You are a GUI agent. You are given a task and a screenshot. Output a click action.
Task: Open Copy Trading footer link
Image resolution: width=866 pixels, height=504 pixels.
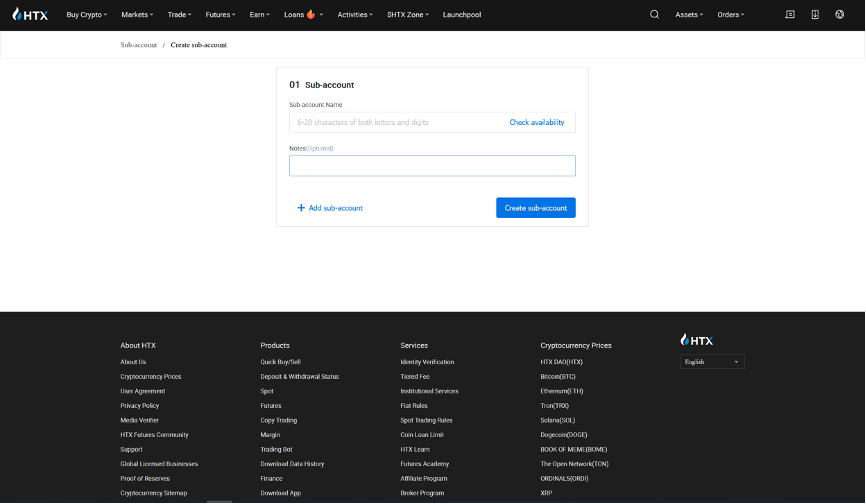pyautogui.click(x=279, y=420)
